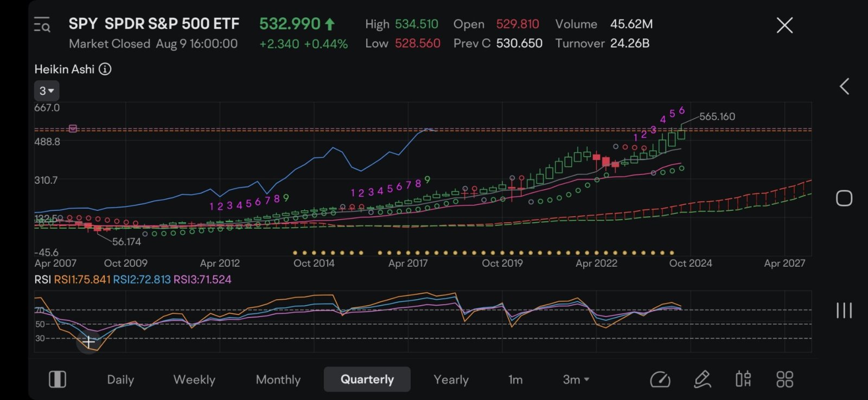Tap the 565.160 high price label
868x400 pixels.
click(717, 117)
